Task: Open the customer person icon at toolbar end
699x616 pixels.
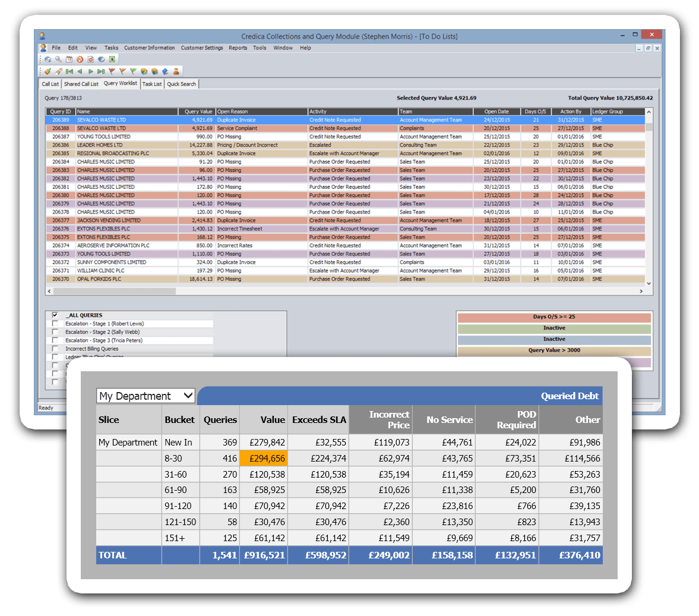Action: (x=176, y=70)
